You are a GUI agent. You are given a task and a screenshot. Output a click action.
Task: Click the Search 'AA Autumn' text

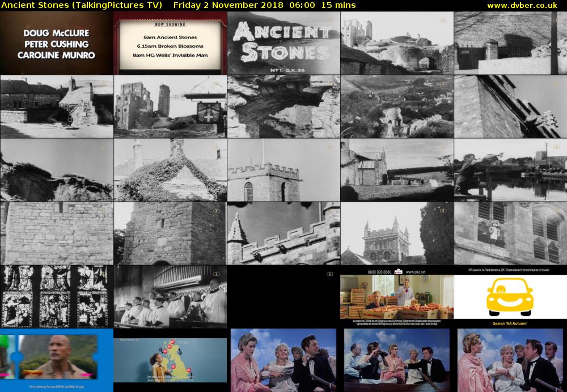pyautogui.click(x=510, y=323)
